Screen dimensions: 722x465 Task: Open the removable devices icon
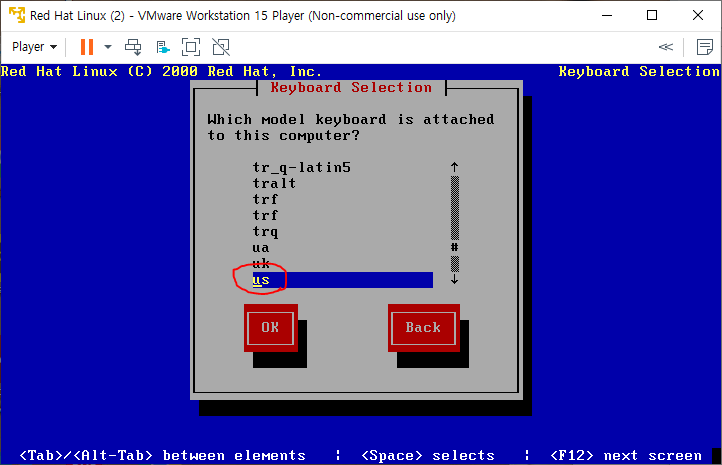point(163,47)
